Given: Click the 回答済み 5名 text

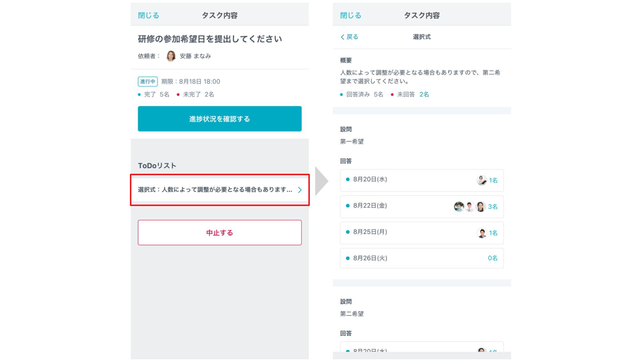Looking at the screenshot, I should tap(365, 95).
